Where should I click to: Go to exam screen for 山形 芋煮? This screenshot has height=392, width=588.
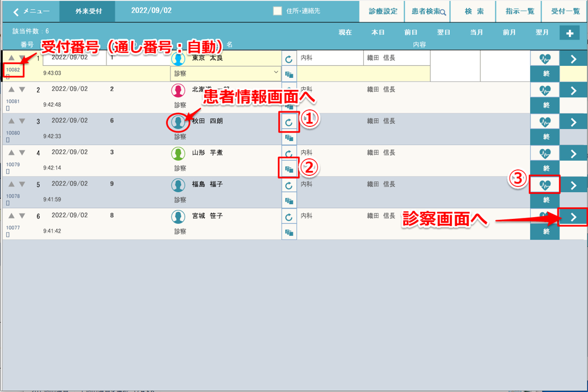(573, 154)
